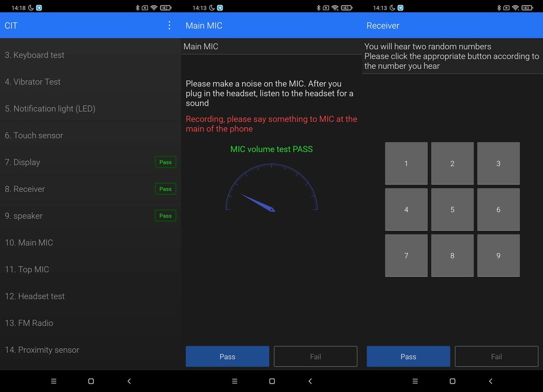Tap the back arrow in the right navigation bar
The height and width of the screenshot is (392, 543).
click(x=491, y=381)
